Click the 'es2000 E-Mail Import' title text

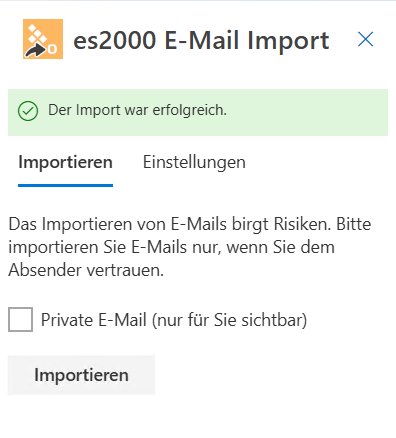click(x=201, y=40)
